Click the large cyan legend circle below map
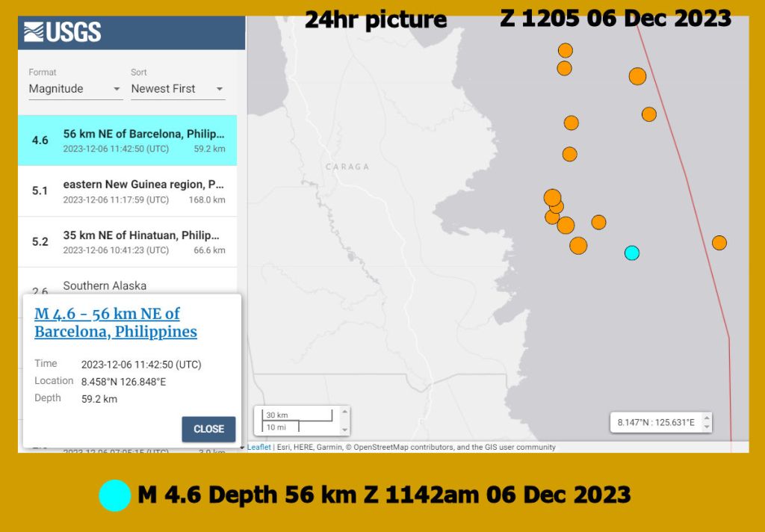This screenshot has width=765, height=532. click(x=115, y=495)
